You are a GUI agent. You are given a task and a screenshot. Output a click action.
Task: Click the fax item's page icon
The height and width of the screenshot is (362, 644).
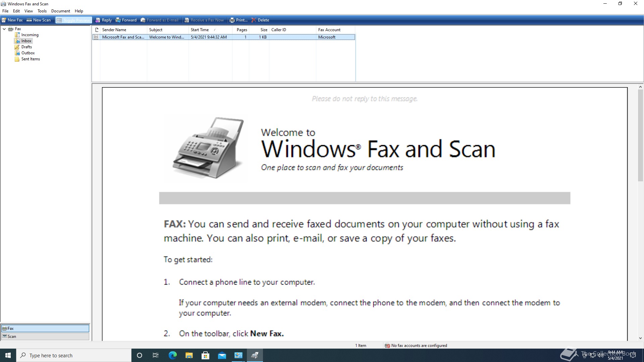(96, 37)
